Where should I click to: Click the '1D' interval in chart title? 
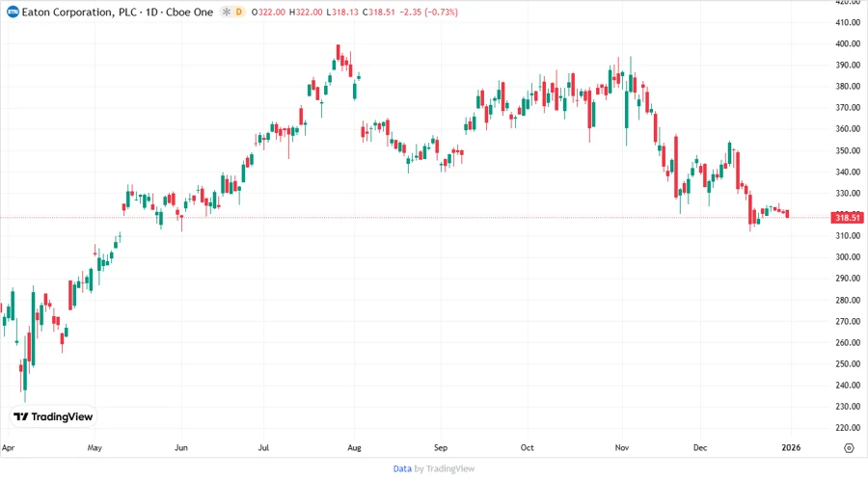click(151, 13)
